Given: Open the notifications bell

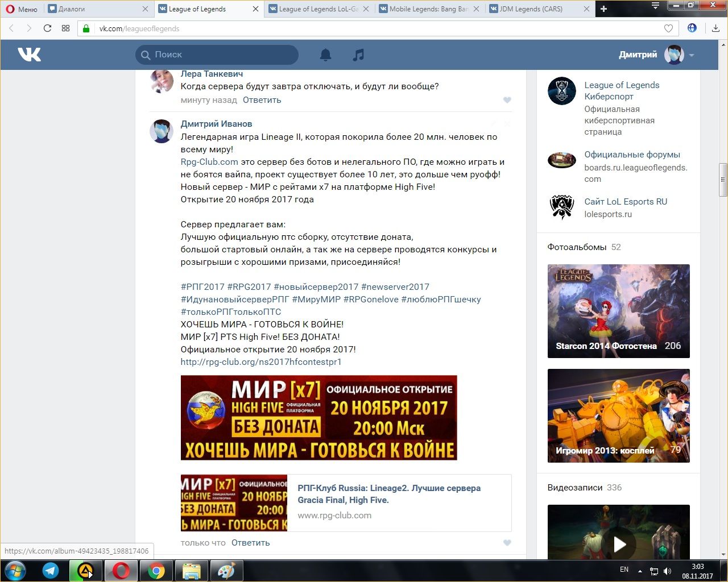Looking at the screenshot, I should point(325,55).
